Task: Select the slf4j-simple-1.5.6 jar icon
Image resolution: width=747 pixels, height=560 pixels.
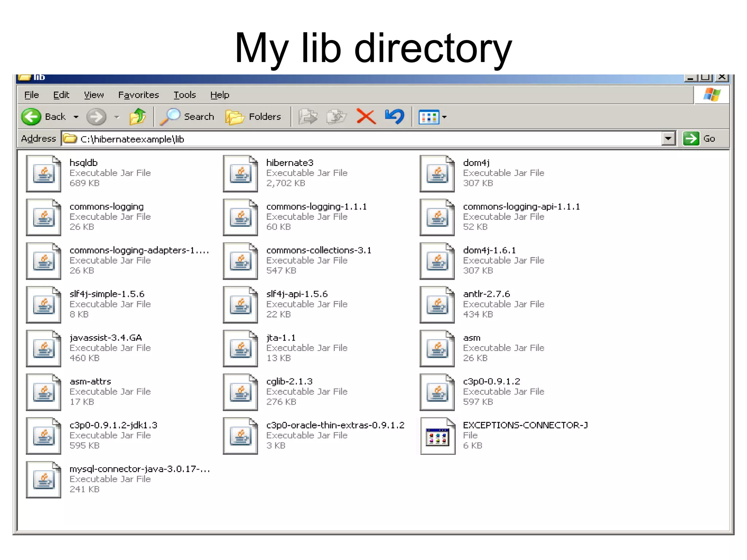Action: [x=43, y=305]
